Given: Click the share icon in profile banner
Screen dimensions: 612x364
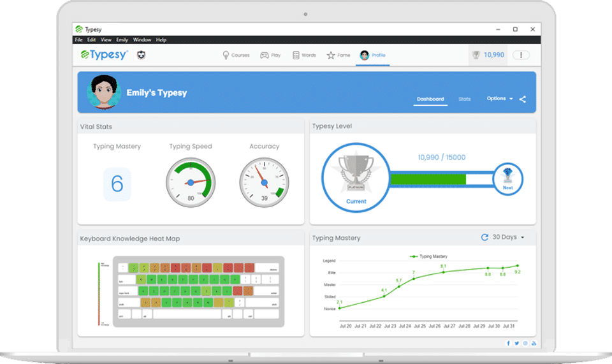Looking at the screenshot, I should point(523,99).
